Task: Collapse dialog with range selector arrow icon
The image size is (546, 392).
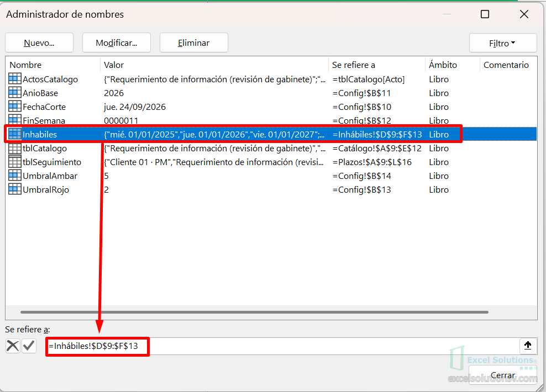Action: pyautogui.click(x=528, y=346)
